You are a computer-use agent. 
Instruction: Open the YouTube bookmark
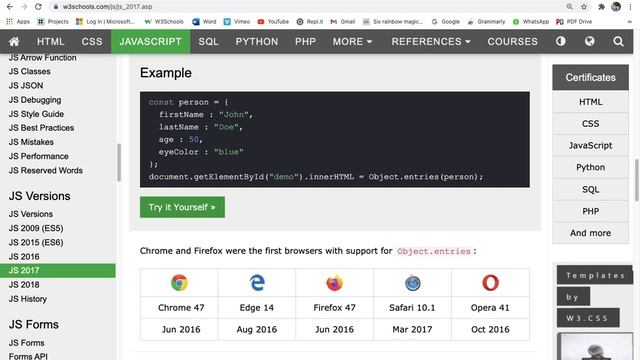tap(273, 22)
